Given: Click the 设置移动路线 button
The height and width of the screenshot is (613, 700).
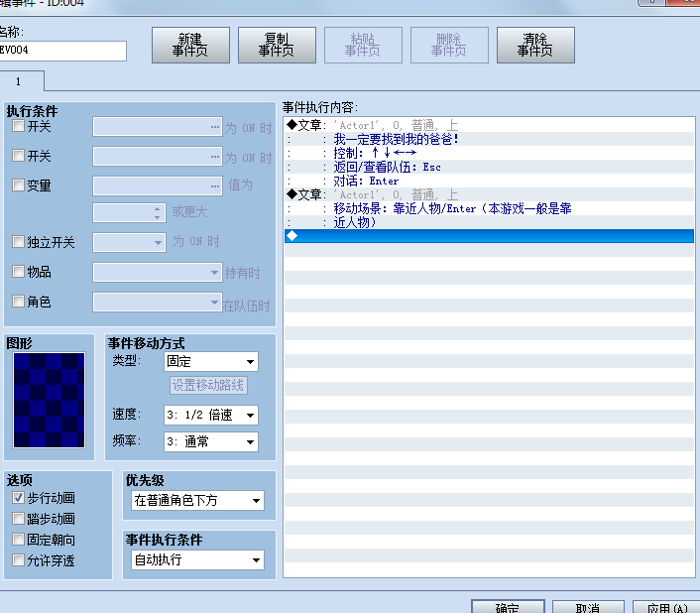Looking at the screenshot, I should click(208, 385).
